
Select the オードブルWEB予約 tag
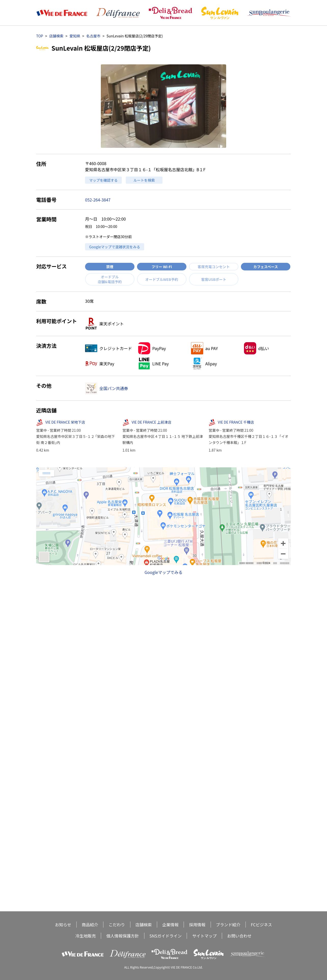[x=162, y=279]
